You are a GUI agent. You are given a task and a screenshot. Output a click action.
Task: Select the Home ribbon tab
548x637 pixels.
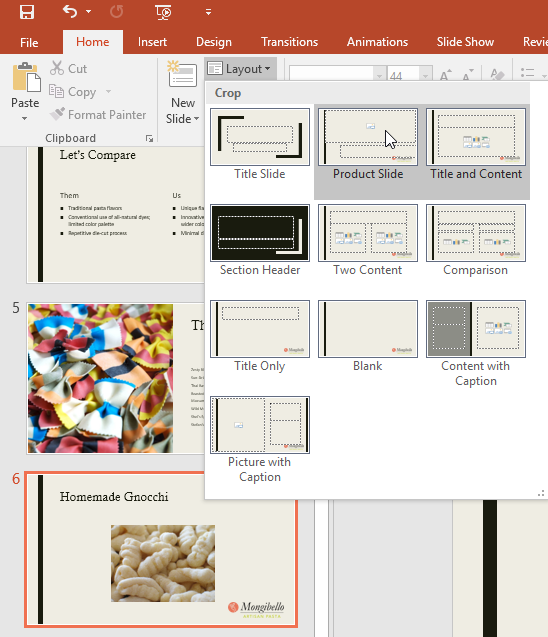pos(93,42)
